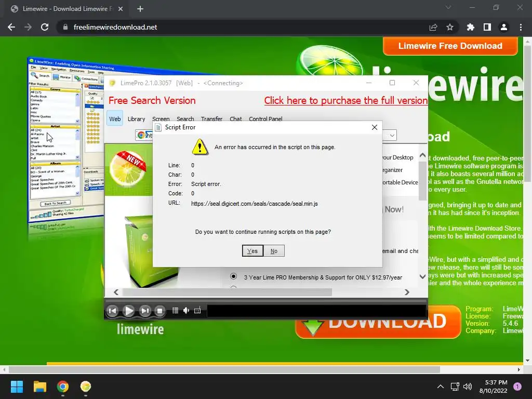Click the Chrome taskbar icon
This screenshot has height=399, width=532.
[63, 387]
